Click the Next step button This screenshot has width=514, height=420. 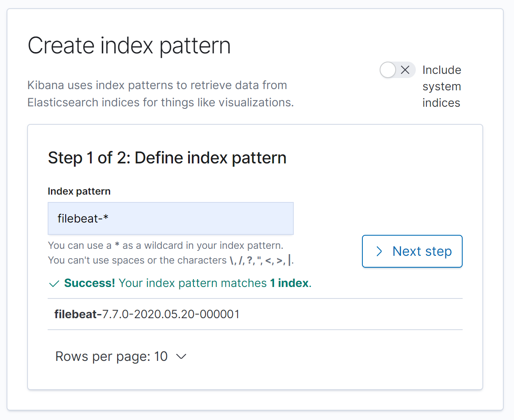point(412,251)
